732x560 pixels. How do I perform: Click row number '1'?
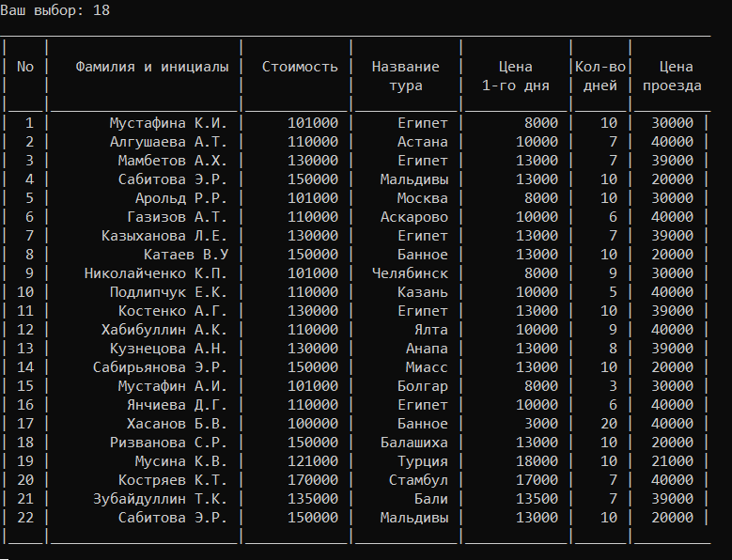pos(29,123)
